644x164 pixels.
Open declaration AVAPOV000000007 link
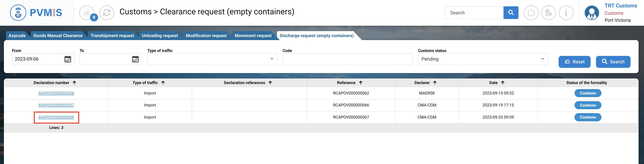56,105
